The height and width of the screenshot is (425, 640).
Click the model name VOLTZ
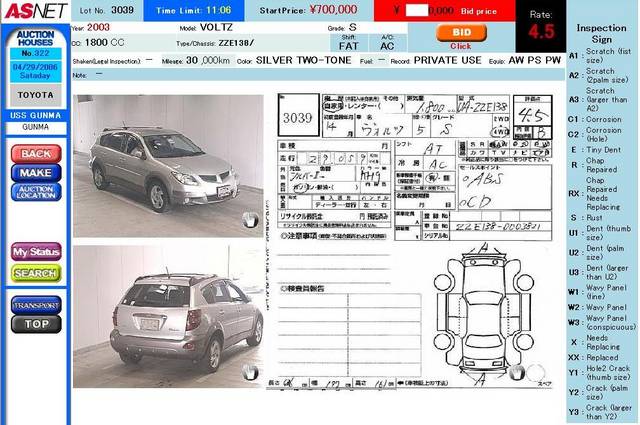(x=216, y=27)
